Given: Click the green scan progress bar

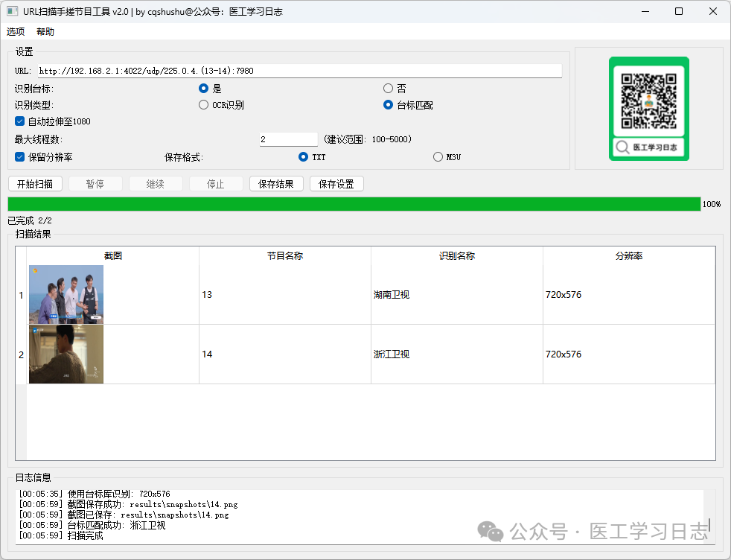Looking at the screenshot, I should pyautogui.click(x=354, y=204).
